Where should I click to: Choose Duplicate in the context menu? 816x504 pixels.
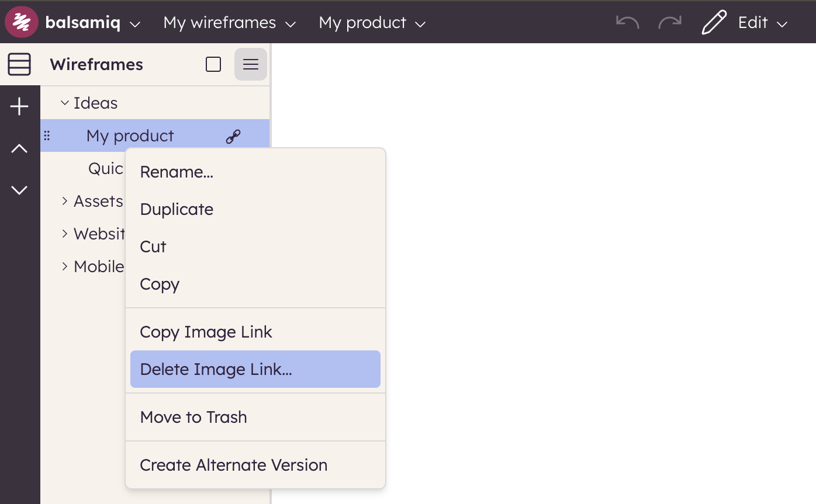pyautogui.click(x=177, y=210)
